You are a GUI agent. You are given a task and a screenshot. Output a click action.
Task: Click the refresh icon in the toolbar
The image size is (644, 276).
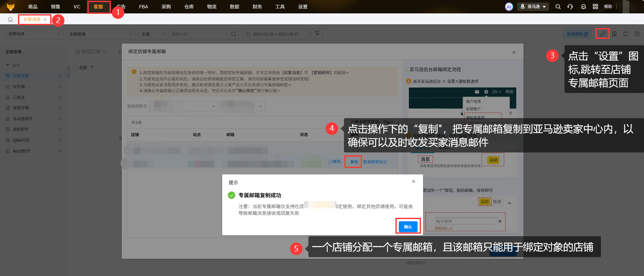tap(626, 34)
